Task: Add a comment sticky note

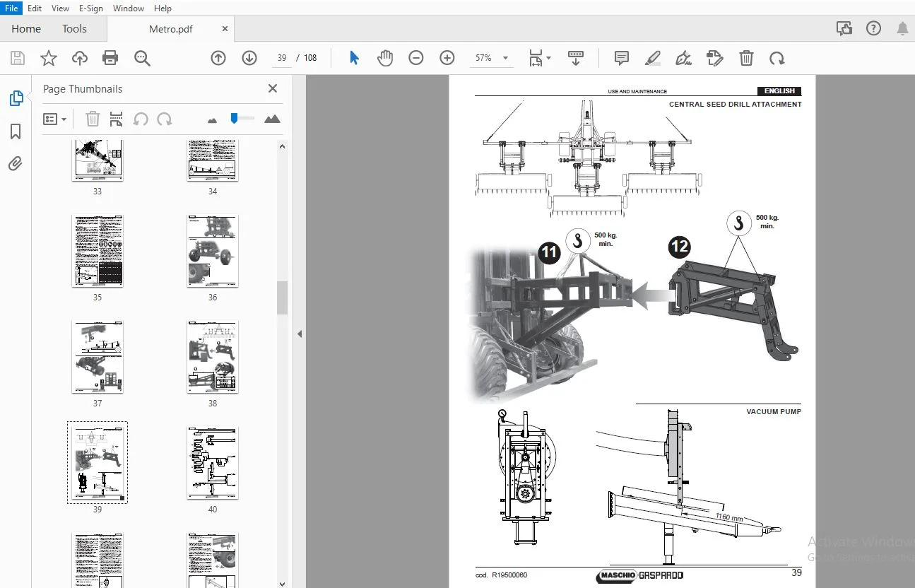Action: pyautogui.click(x=621, y=58)
